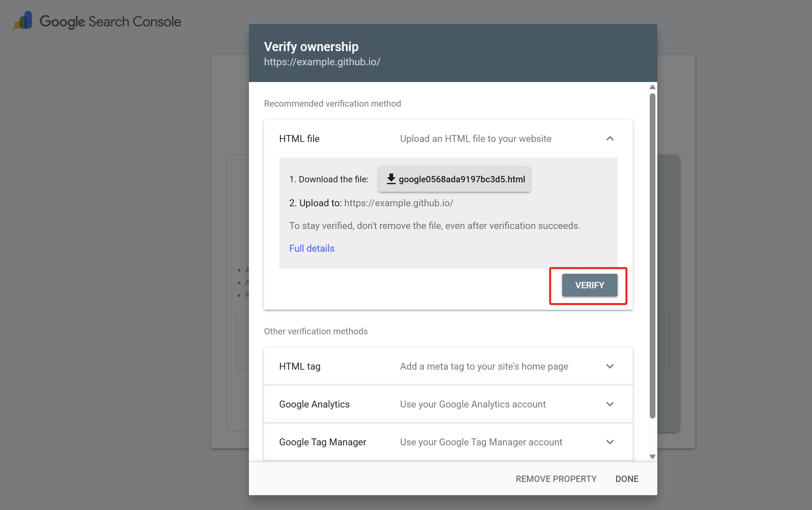
Task: Collapse the HTML file verification section
Action: (610, 139)
